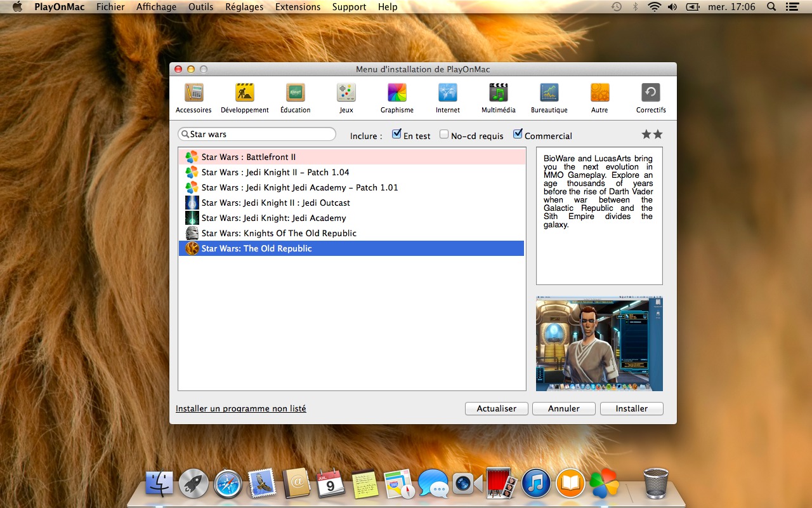The height and width of the screenshot is (508, 812).
Task: Open the Bureautique category
Action: 548,94
